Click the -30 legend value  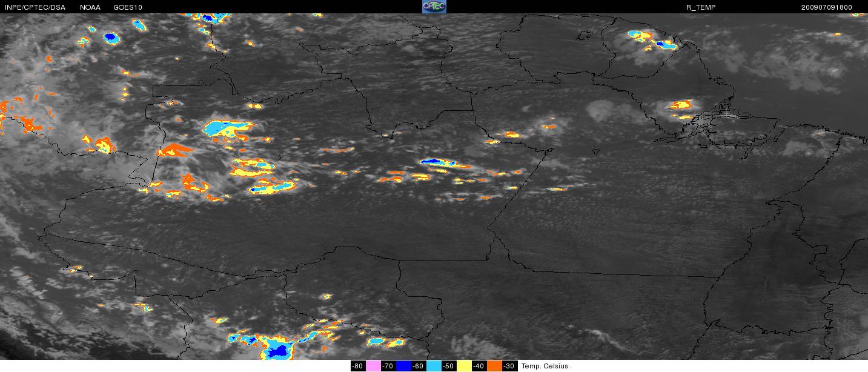click(x=509, y=366)
